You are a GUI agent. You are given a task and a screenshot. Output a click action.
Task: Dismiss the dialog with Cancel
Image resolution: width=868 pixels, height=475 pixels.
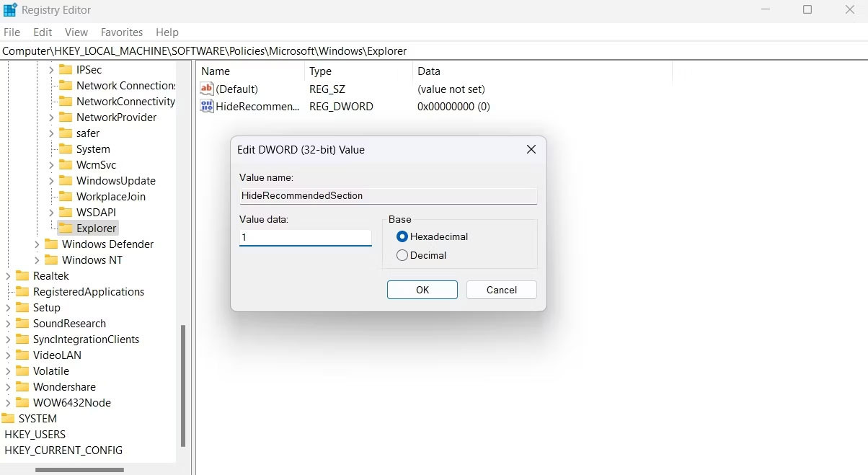pyautogui.click(x=501, y=289)
